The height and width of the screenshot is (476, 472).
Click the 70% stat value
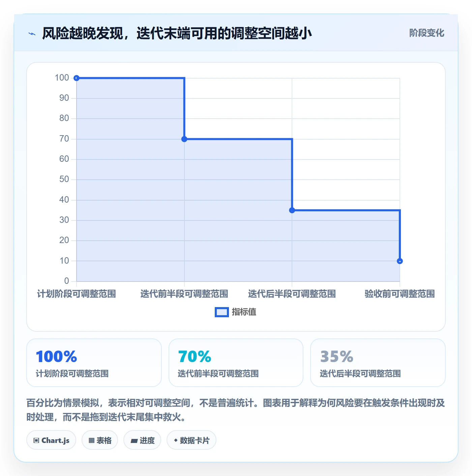click(x=195, y=357)
